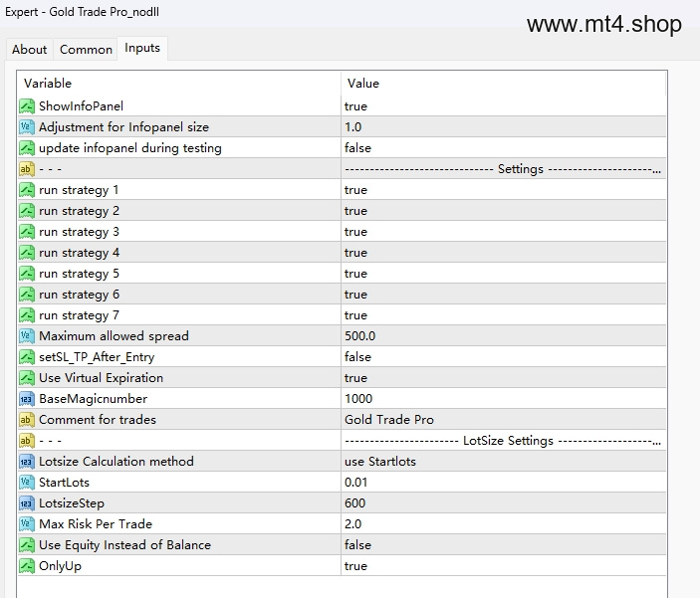Click the run strategy 6 icon
700x598 pixels.
coord(27,295)
